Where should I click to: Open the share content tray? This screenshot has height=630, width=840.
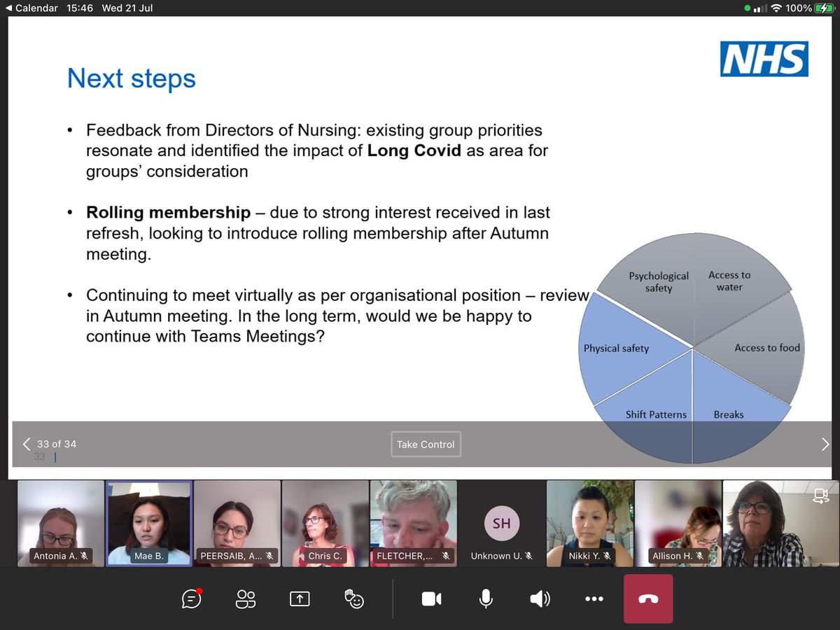(299, 599)
